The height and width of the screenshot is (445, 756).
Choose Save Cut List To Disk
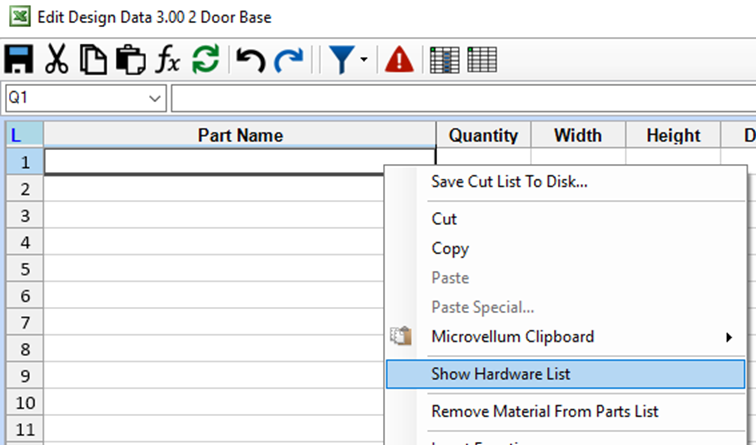(x=509, y=182)
